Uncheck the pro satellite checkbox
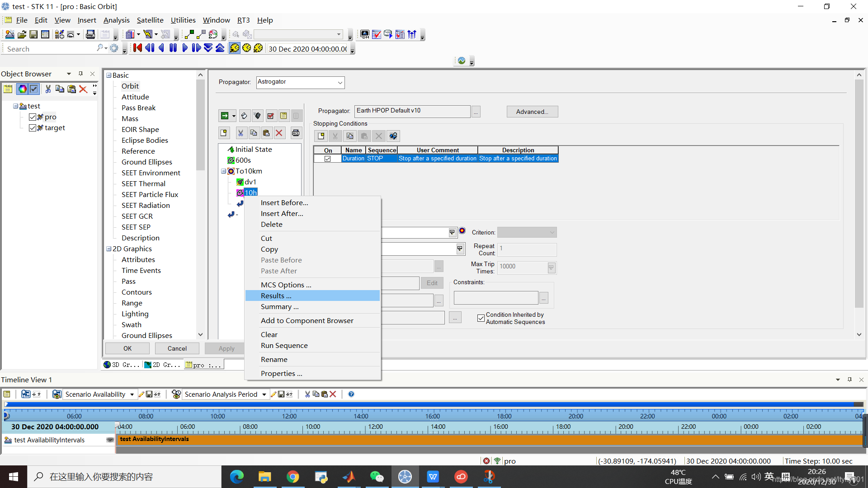Viewport: 868px width, 488px height. pos(33,117)
